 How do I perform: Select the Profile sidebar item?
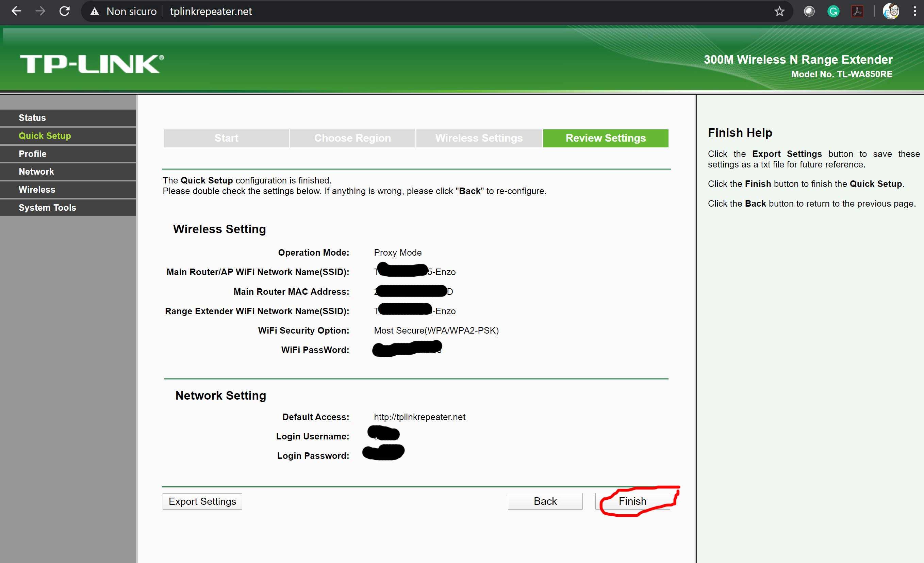click(33, 154)
